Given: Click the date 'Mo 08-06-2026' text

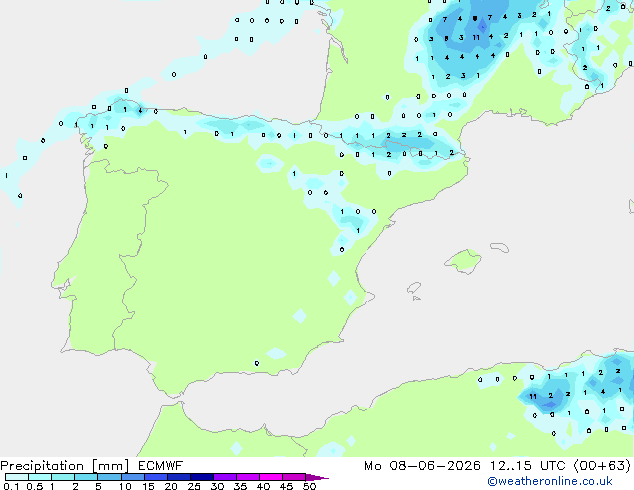Looking at the screenshot, I should [x=422, y=466].
